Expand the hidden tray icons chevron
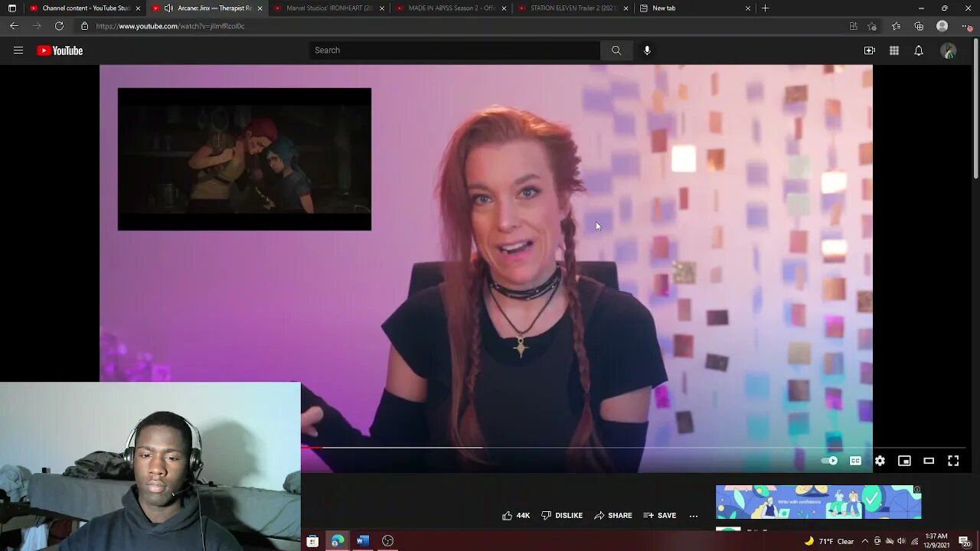This screenshot has height=551, width=980. click(x=865, y=542)
